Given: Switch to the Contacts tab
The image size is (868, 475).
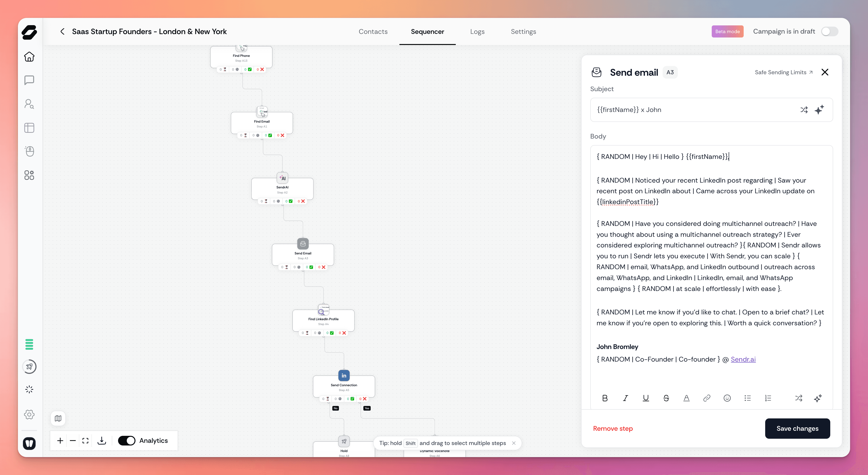Looking at the screenshot, I should click(x=373, y=31).
